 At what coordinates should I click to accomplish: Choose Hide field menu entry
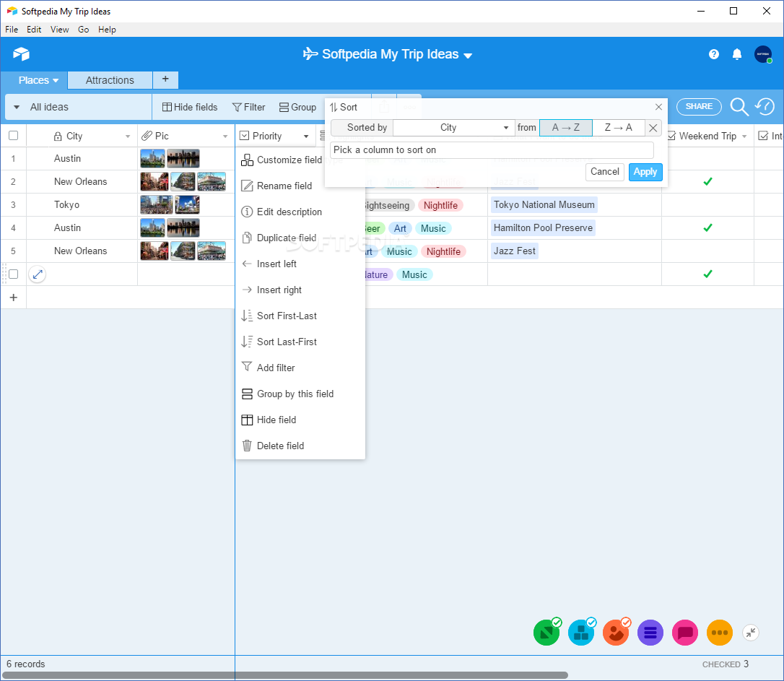(x=300, y=420)
